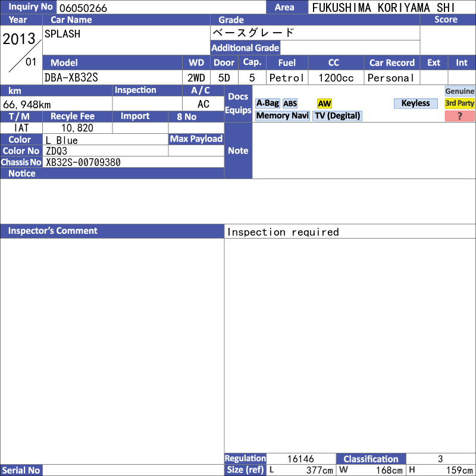Click the width value 168cm

[x=390, y=470]
